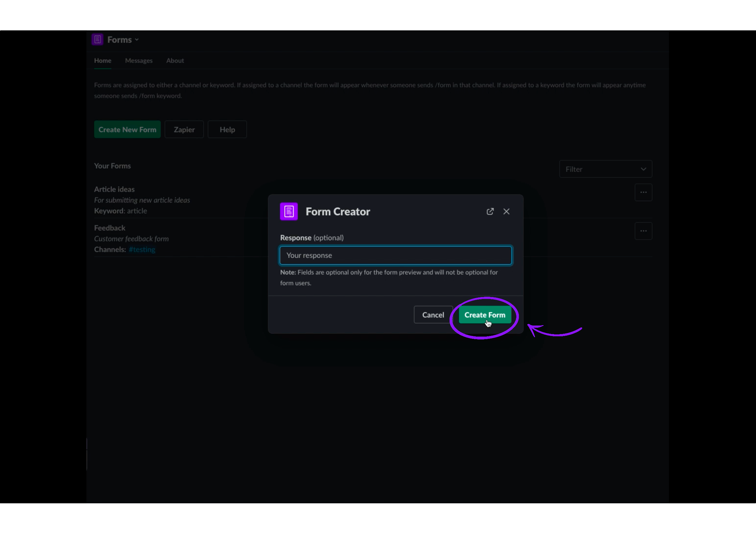Select the Article ideas form entry
The image size is (756, 534).
tap(114, 189)
